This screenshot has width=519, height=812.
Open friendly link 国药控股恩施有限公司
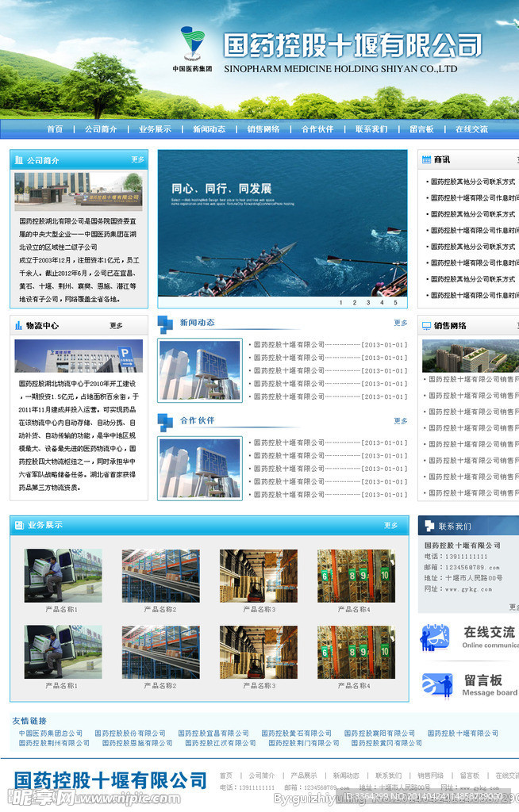coord(137,743)
